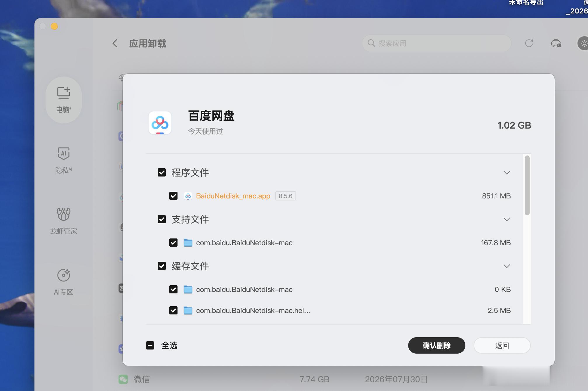Click the refresh icon in the top toolbar
The image size is (588, 391).
tap(529, 43)
